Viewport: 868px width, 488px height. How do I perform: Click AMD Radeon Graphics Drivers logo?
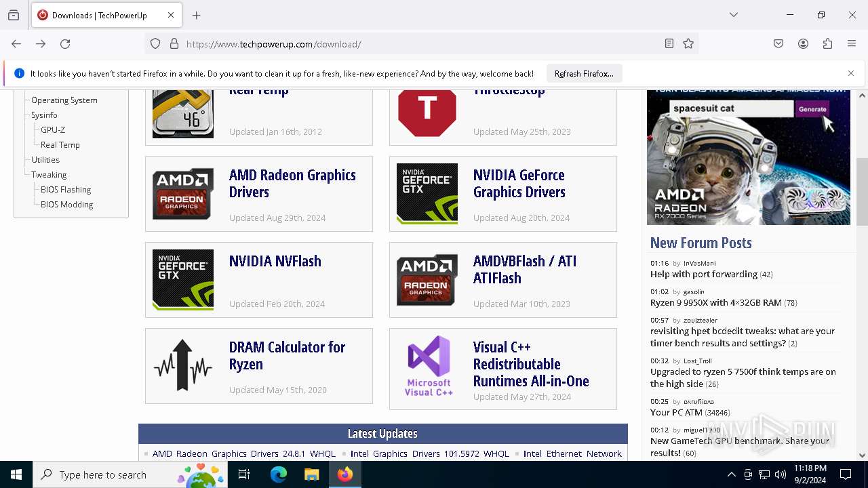click(x=183, y=194)
